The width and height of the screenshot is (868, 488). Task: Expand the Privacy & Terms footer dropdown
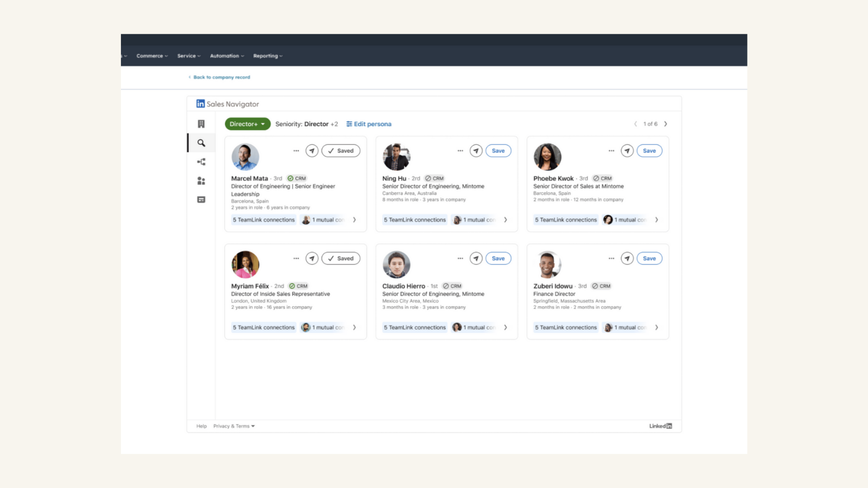[x=233, y=426]
